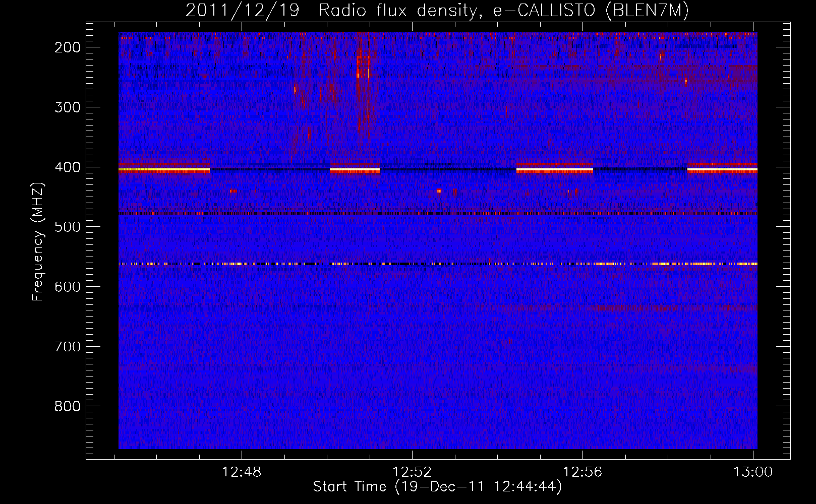Select the 600 frequency tick label
The width and height of the screenshot is (816, 504).
pyautogui.click(x=67, y=287)
